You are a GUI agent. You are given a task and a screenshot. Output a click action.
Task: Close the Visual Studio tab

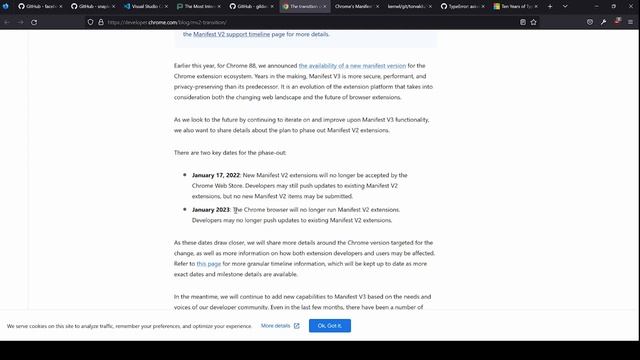pos(166,6)
